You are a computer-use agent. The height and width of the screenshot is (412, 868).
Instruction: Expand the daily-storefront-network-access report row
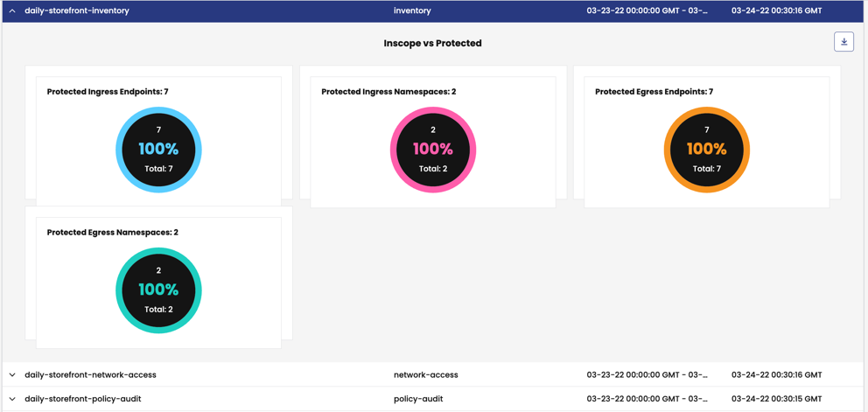[x=12, y=375]
